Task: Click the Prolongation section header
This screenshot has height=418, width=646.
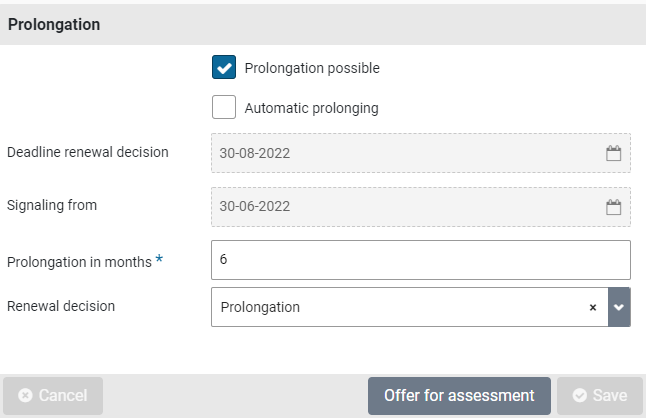Action: coord(54,25)
